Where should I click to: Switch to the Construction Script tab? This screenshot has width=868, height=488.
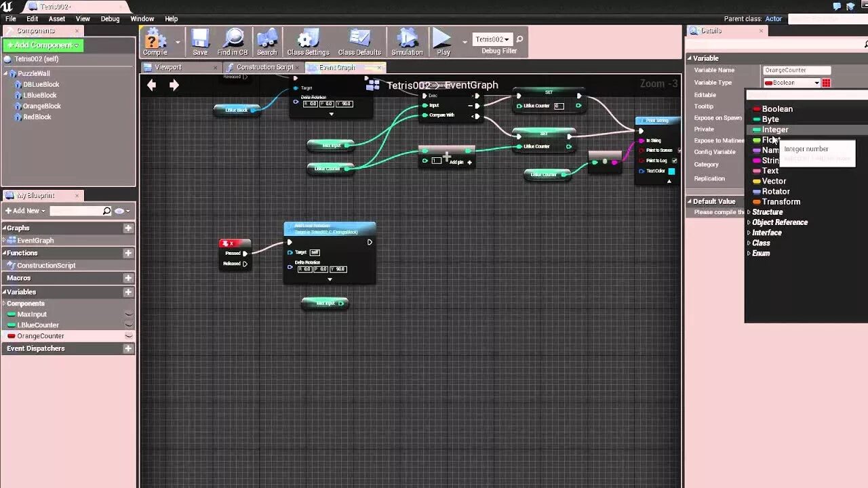[x=264, y=67]
